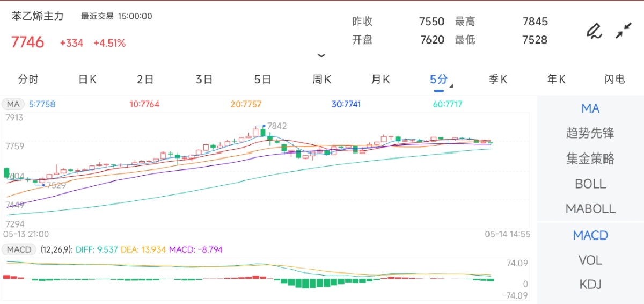Open the 年K yearly chart tab

[556, 79]
